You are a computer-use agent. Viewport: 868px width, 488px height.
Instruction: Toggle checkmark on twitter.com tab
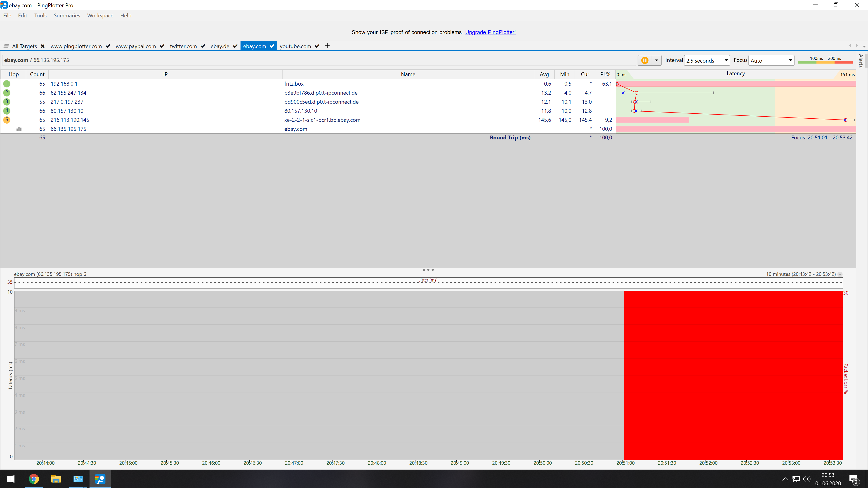coord(203,46)
